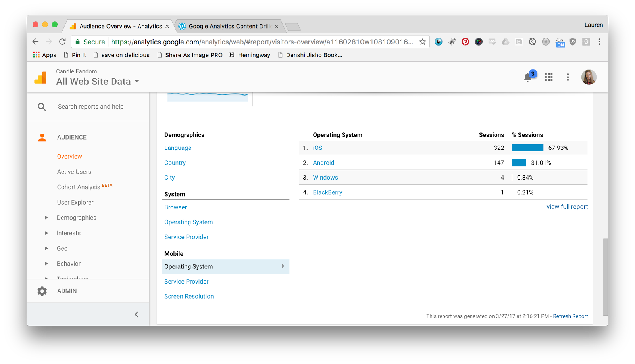Expand the Interests sidebar section

46,233
